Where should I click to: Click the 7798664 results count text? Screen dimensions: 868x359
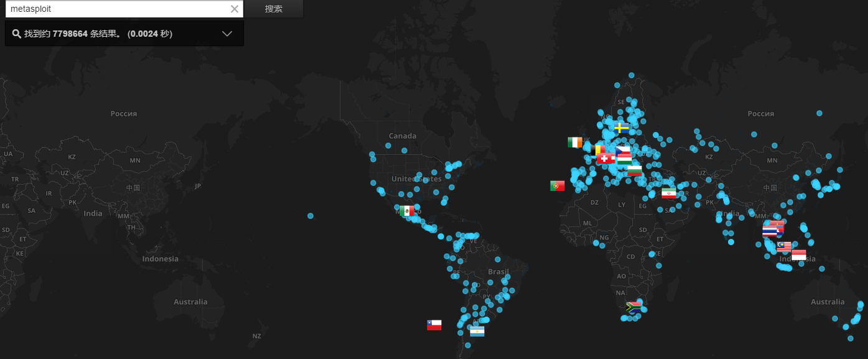(x=70, y=34)
